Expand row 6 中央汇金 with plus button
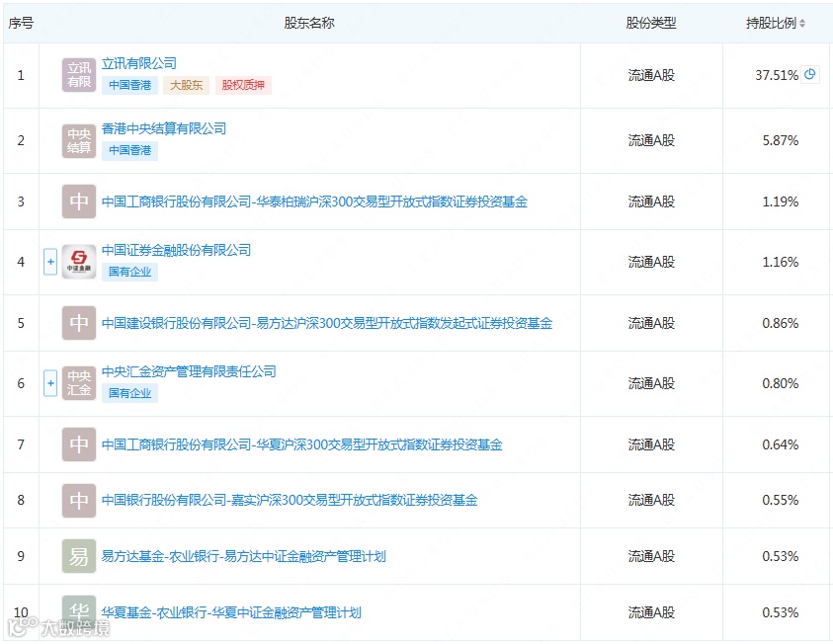This screenshot has width=833, height=644. 50,383
